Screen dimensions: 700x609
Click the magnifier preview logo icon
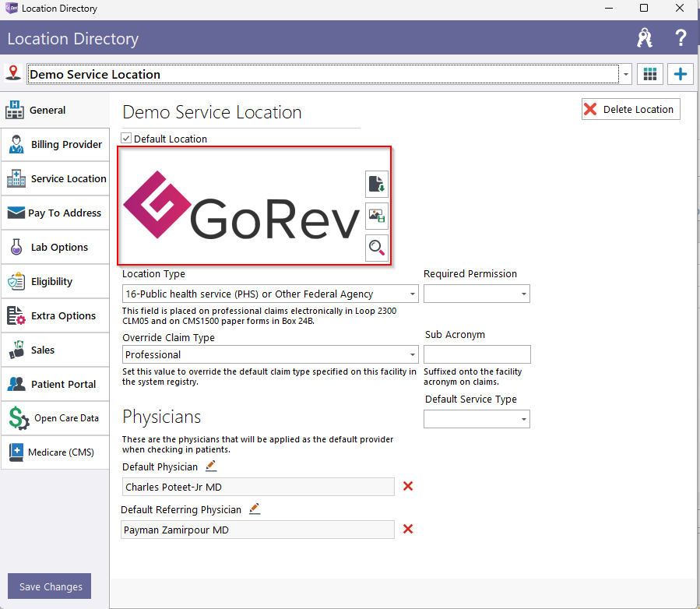(x=376, y=248)
